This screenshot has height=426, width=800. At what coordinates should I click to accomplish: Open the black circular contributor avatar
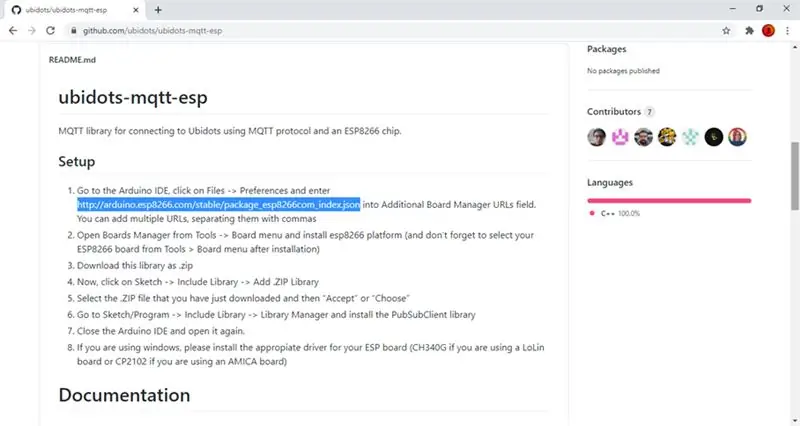(x=714, y=137)
